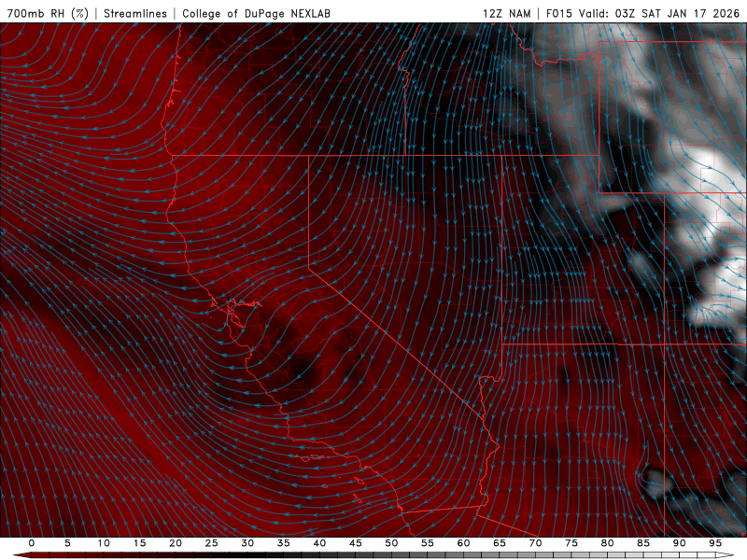Select the '12Z NAM' model run label

tap(506, 13)
